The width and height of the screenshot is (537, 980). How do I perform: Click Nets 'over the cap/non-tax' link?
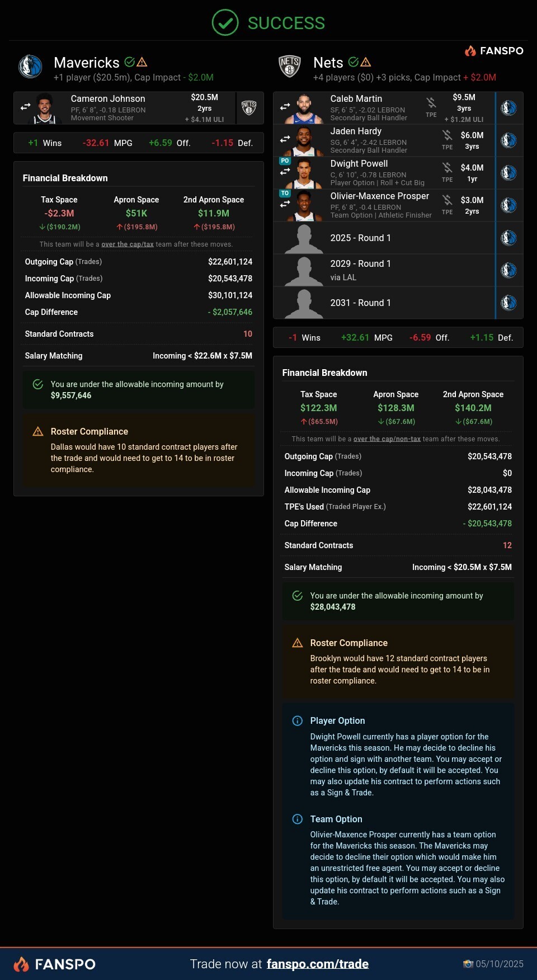tap(387, 439)
